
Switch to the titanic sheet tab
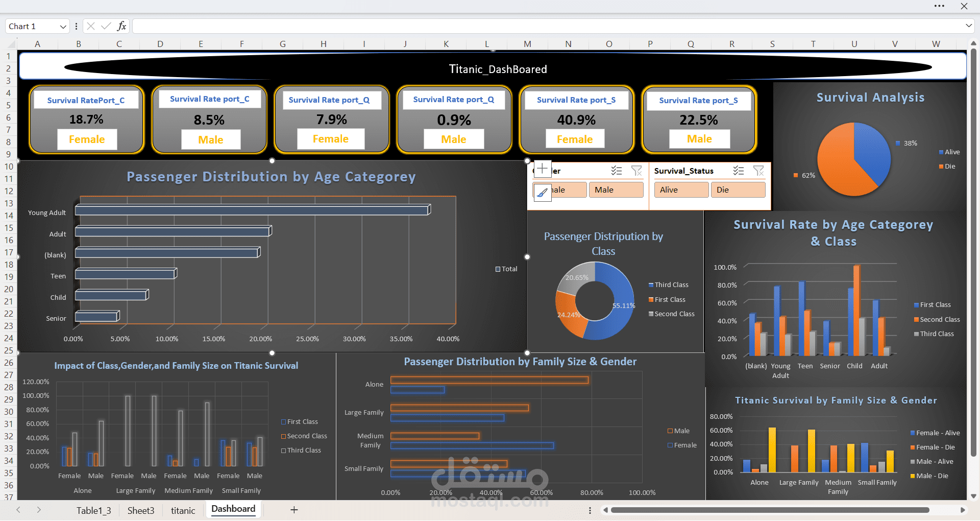coord(183,510)
